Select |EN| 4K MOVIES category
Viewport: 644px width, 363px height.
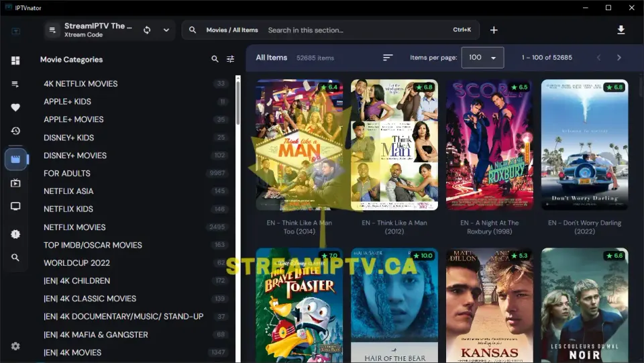[136, 352]
